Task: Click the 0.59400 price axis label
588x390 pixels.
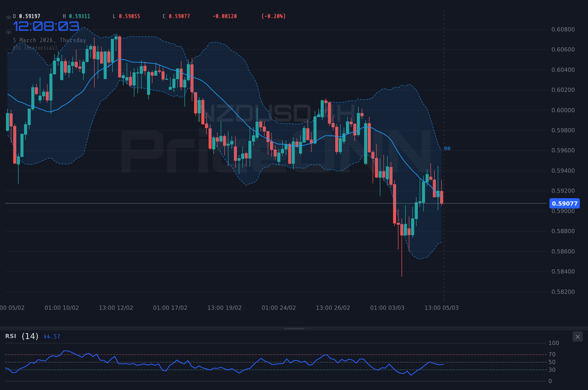Action: (563, 171)
